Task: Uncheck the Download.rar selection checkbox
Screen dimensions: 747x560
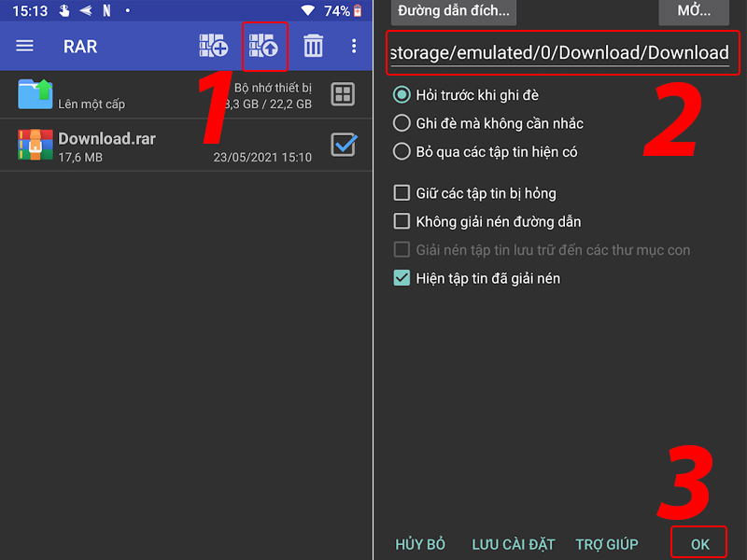Action: point(343,145)
